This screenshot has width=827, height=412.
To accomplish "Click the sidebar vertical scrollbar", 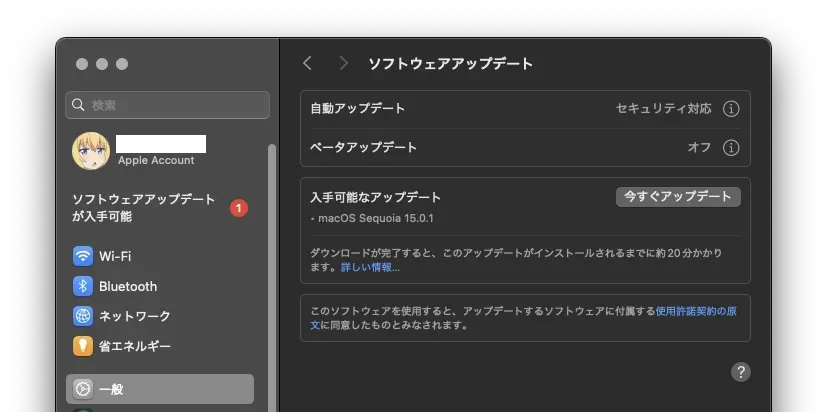I will pyautogui.click(x=272, y=277).
